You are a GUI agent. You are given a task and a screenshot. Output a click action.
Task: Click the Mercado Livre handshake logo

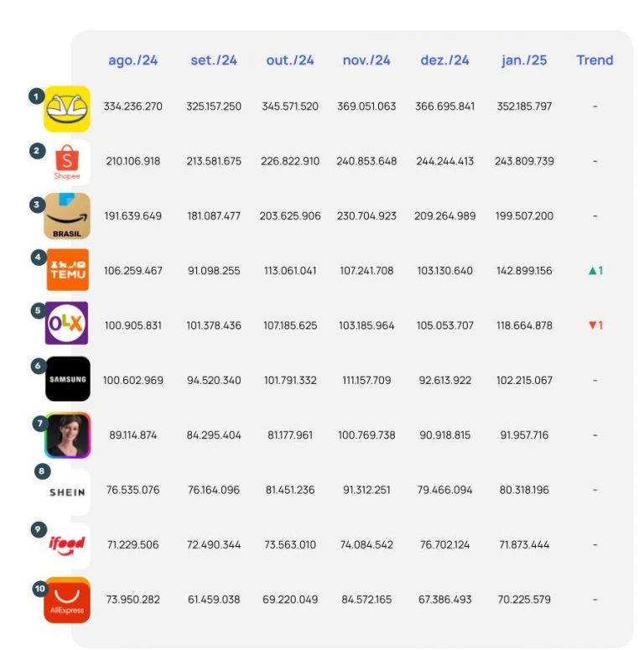coord(67,109)
